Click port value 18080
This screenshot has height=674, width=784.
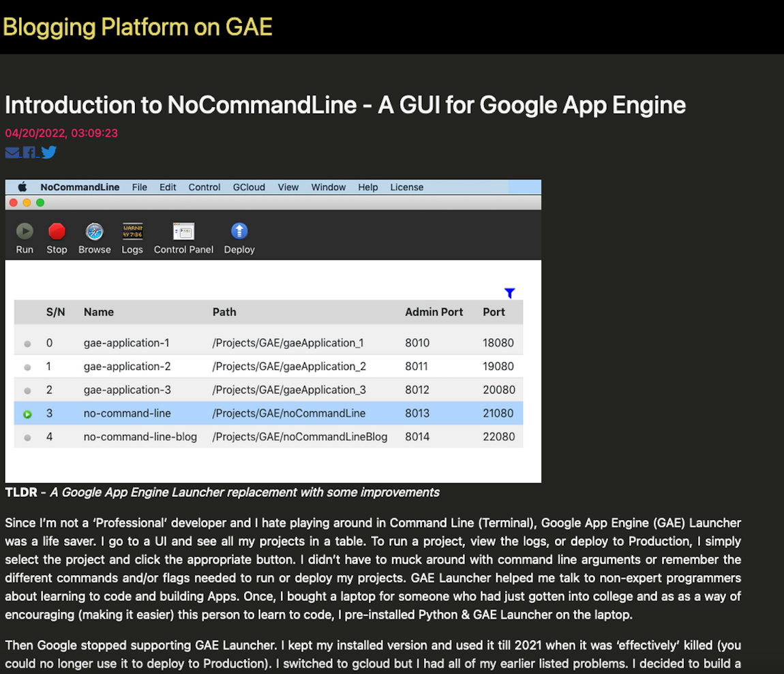coord(498,343)
